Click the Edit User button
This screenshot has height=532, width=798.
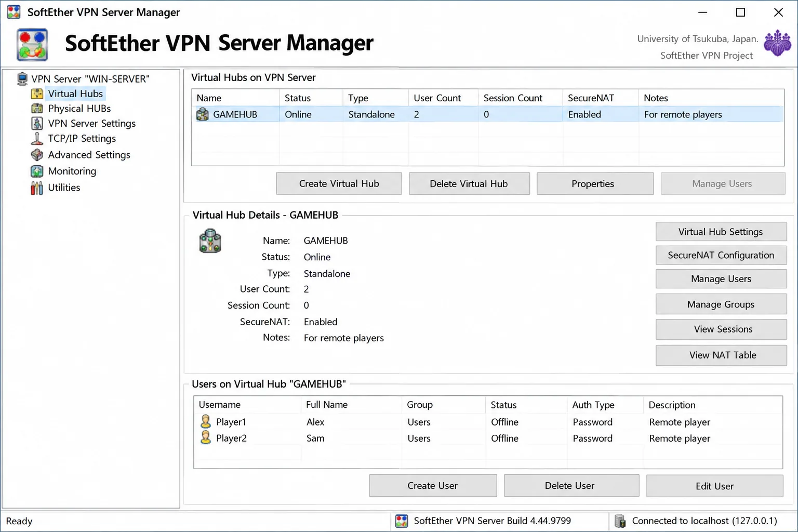point(715,486)
